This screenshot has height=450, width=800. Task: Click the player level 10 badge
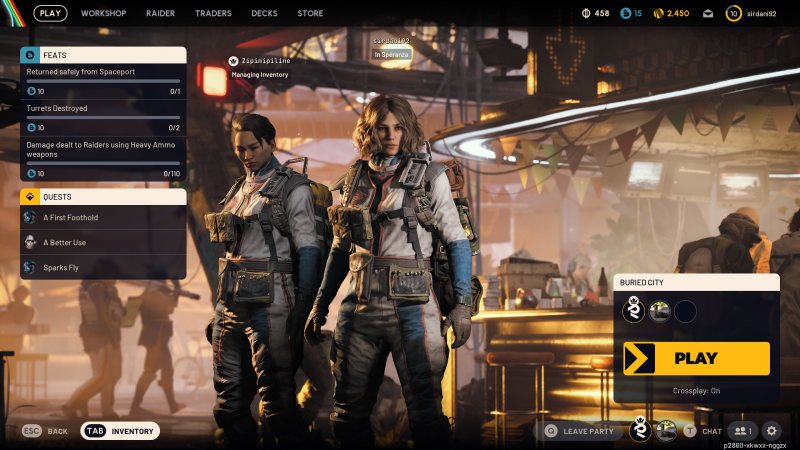pos(733,14)
